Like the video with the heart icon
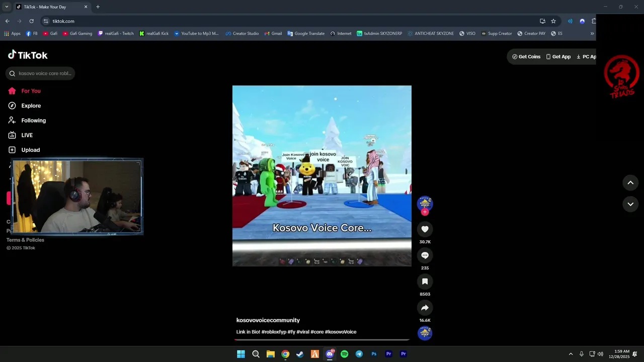Image resolution: width=644 pixels, height=362 pixels. [x=425, y=229]
